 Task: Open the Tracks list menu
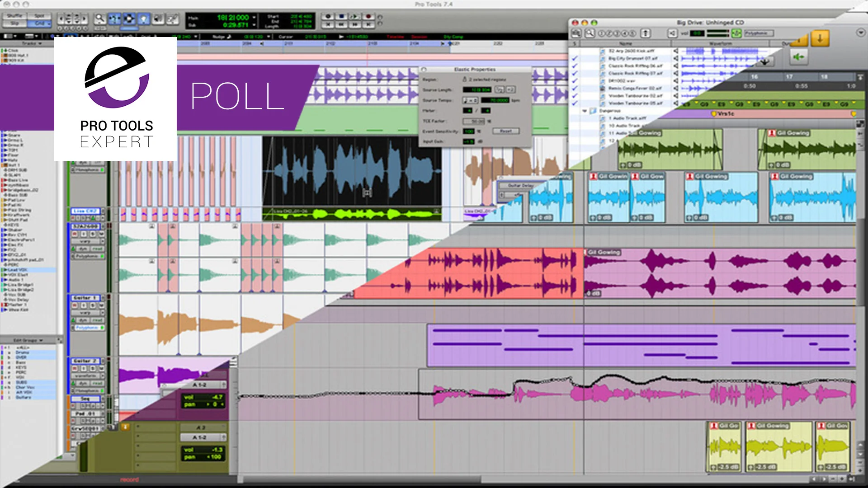(32, 43)
